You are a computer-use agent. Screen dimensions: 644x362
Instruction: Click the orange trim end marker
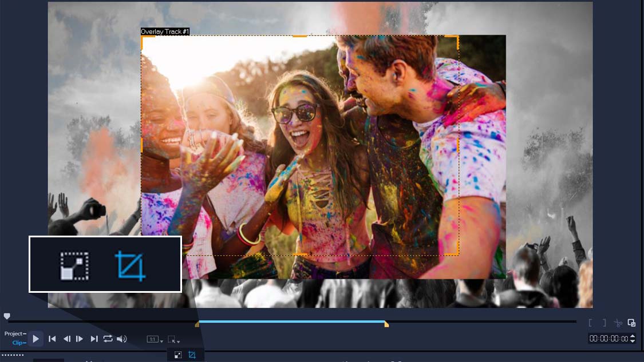[386, 324]
